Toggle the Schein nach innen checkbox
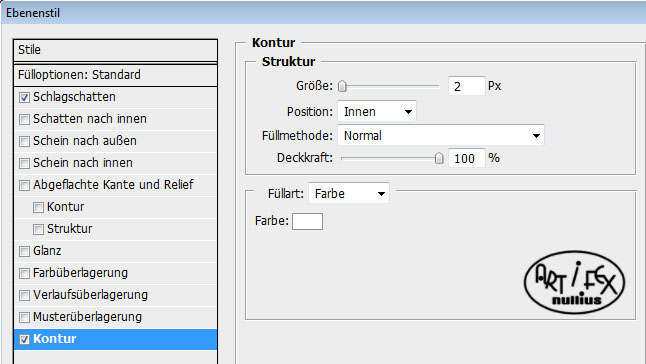The image size is (646, 364). (x=24, y=163)
